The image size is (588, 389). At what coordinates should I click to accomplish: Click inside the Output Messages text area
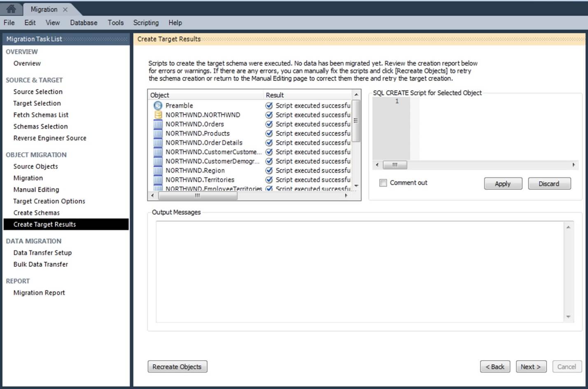tap(360, 272)
